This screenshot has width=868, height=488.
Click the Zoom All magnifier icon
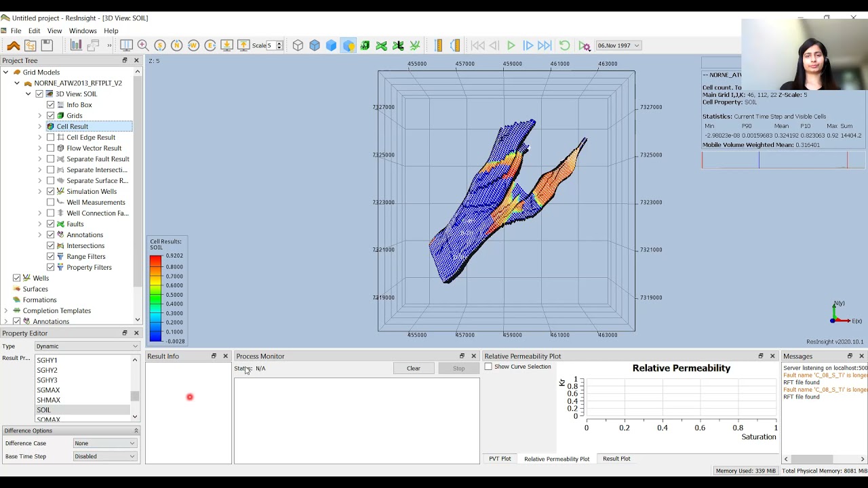coord(143,45)
